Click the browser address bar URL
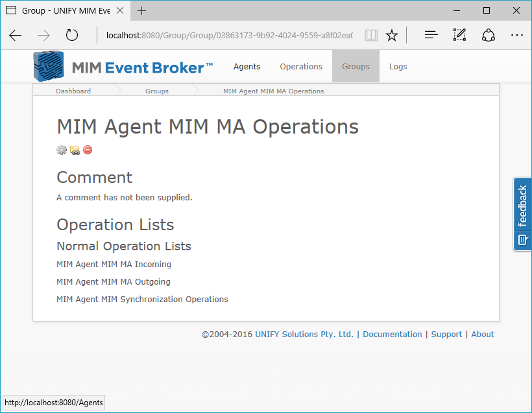Screen dimensions: 532x413 230,35
